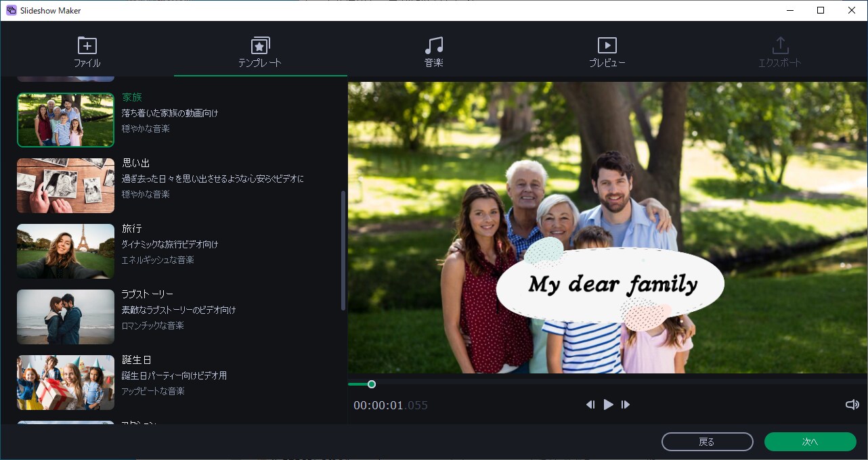Click the テンプレート tab label
The height and width of the screenshot is (460, 868).
click(260, 63)
